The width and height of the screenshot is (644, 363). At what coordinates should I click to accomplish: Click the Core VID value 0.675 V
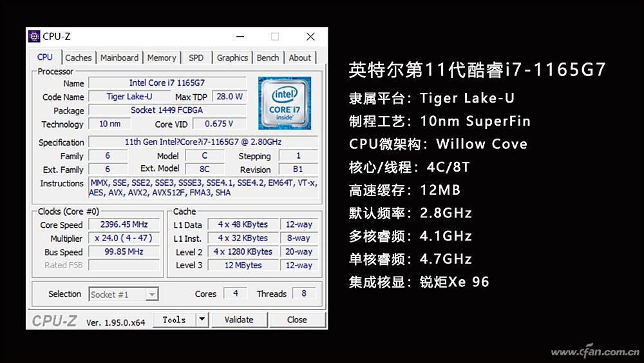(220, 123)
